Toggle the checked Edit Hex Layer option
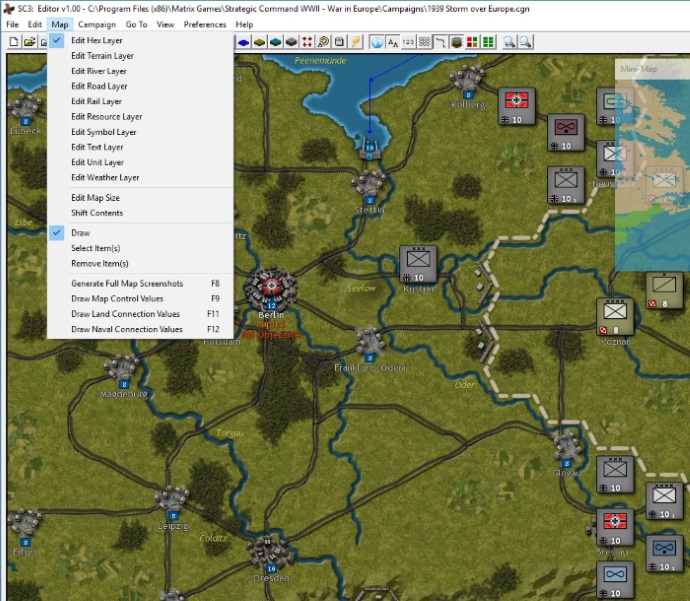Screen dimensions: 690x601 click(x=140, y=40)
